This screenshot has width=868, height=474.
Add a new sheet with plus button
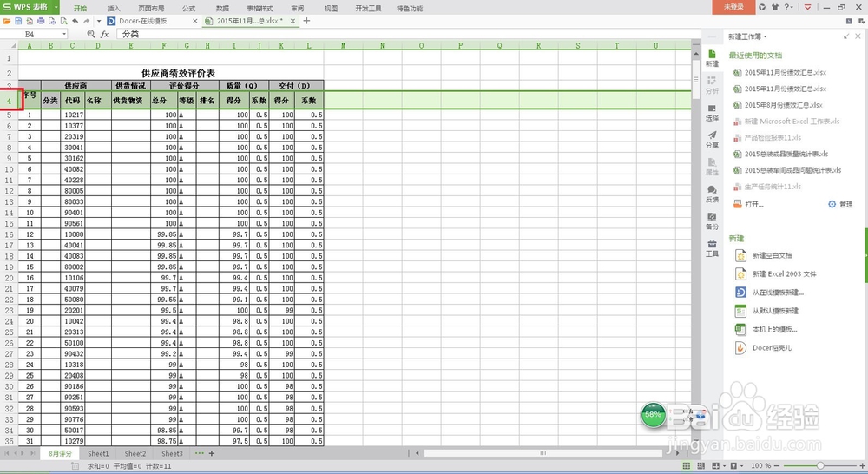coord(212,453)
